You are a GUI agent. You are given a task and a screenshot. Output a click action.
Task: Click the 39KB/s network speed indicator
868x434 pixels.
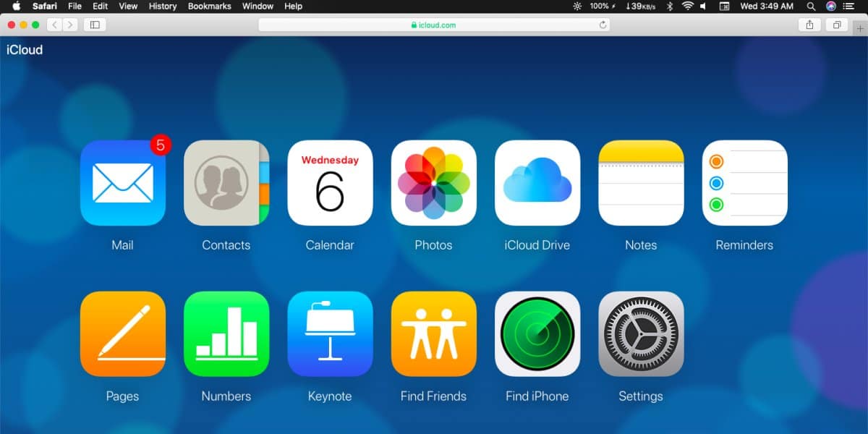(642, 6)
